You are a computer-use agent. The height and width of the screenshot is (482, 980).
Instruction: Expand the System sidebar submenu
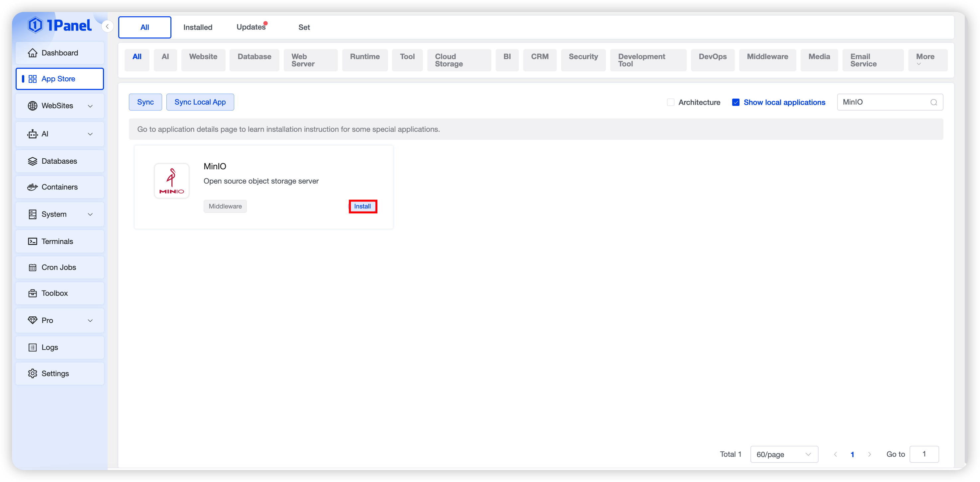point(90,214)
